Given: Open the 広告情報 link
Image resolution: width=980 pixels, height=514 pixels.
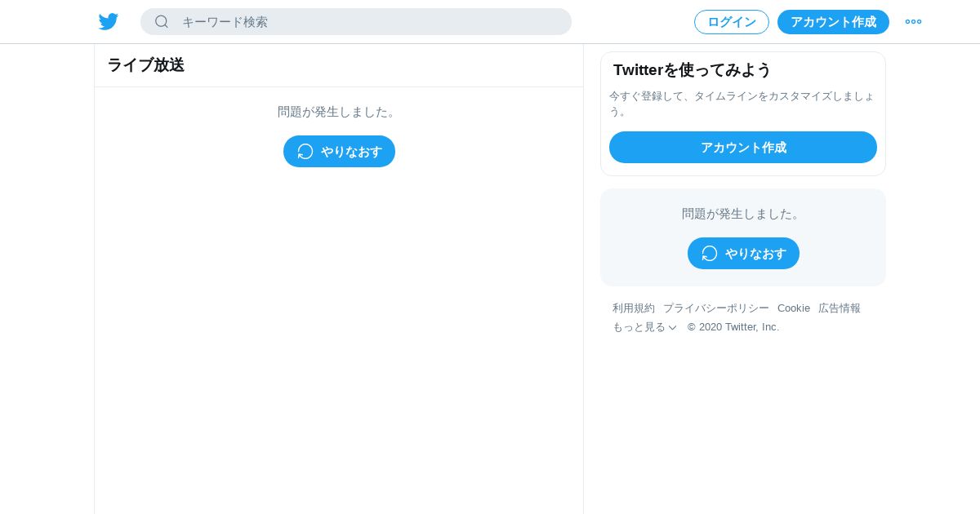Looking at the screenshot, I should [840, 308].
